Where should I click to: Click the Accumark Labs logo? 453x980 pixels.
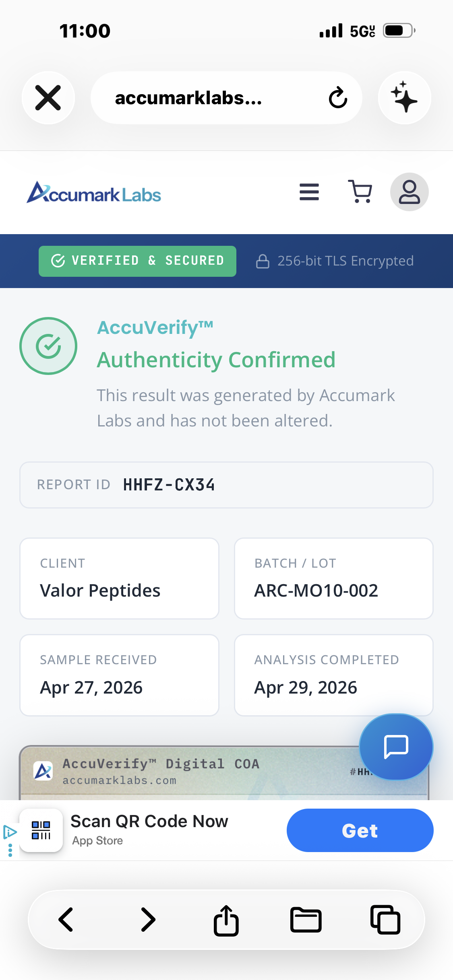click(94, 192)
